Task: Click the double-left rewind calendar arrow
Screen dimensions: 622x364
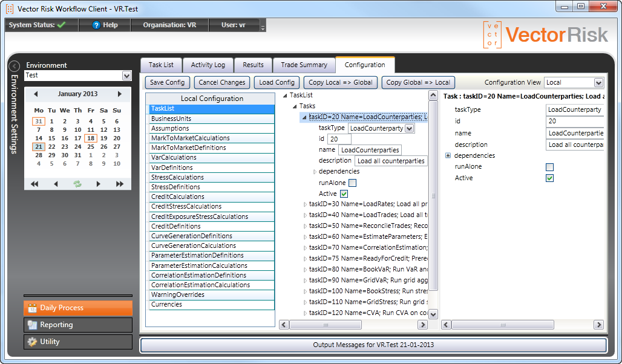Action: [34, 184]
